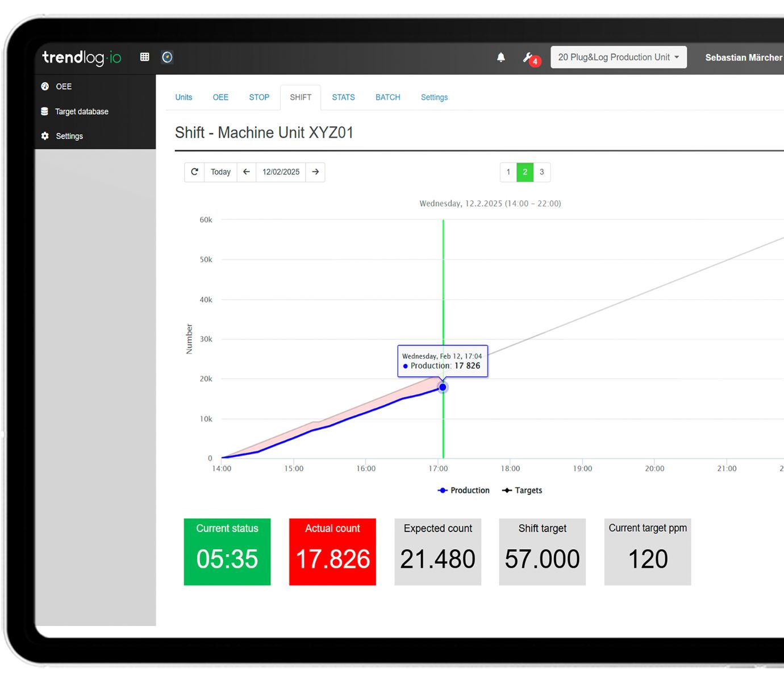Toggle the Production series in legend
This screenshot has width=784, height=682.
point(464,490)
